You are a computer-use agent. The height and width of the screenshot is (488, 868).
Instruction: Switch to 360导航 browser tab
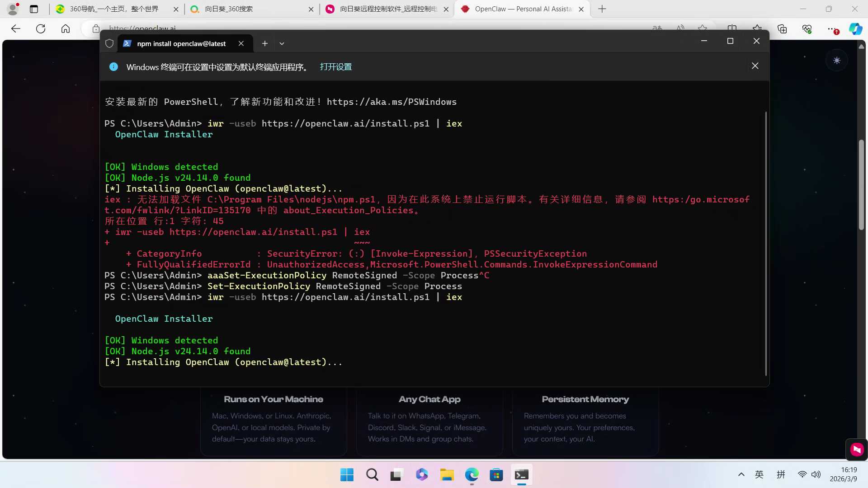113,9
